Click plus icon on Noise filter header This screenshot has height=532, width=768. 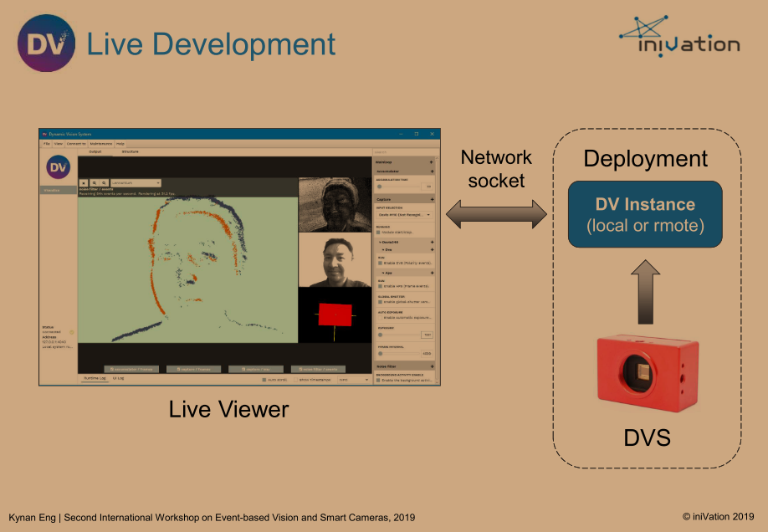432,366
